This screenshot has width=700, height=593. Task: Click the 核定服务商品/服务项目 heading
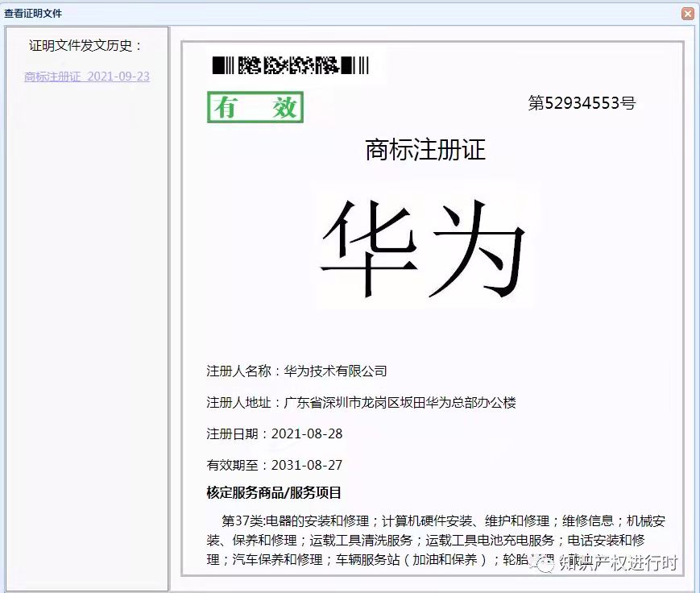pos(274,492)
